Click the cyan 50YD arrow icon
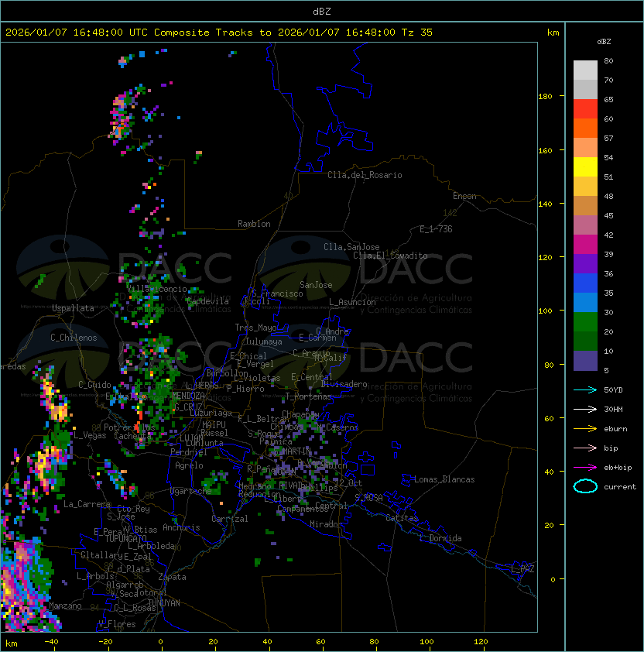 click(585, 389)
